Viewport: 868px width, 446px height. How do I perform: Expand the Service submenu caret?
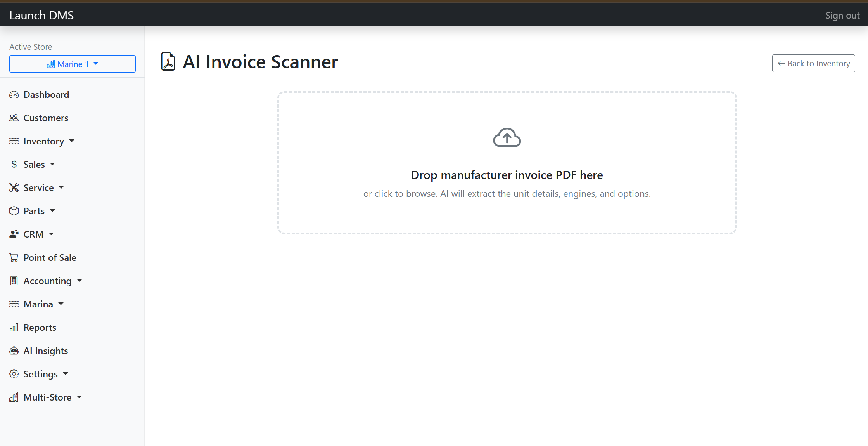click(61, 187)
